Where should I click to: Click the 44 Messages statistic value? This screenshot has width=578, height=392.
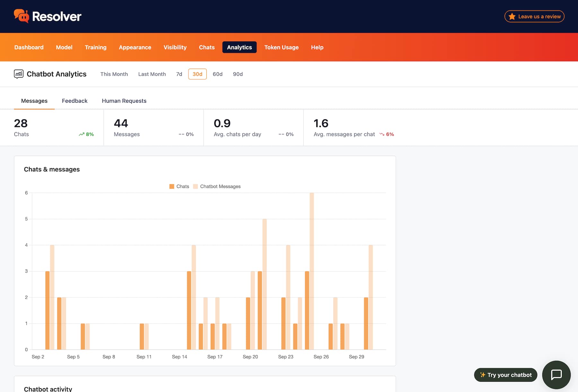pyautogui.click(x=121, y=123)
